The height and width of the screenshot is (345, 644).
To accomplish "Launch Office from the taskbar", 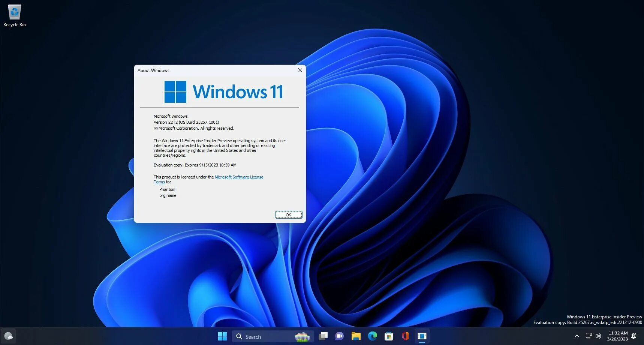I will (x=405, y=336).
